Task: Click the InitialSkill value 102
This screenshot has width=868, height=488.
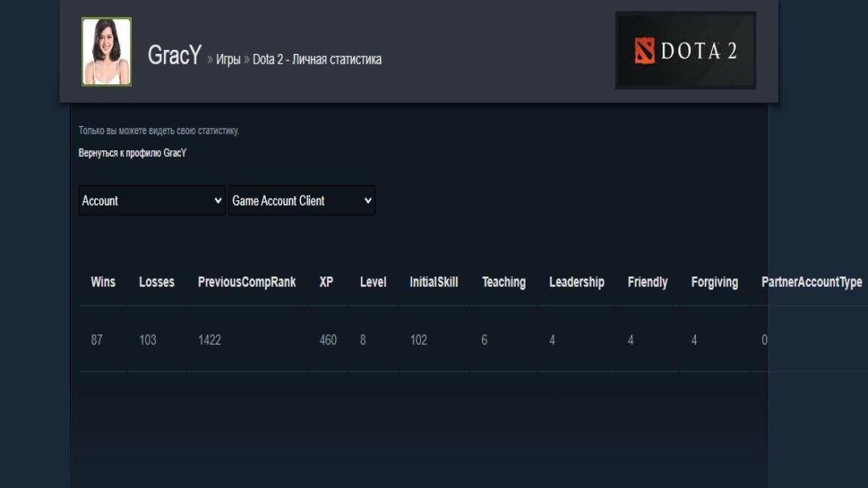Action: click(x=419, y=339)
